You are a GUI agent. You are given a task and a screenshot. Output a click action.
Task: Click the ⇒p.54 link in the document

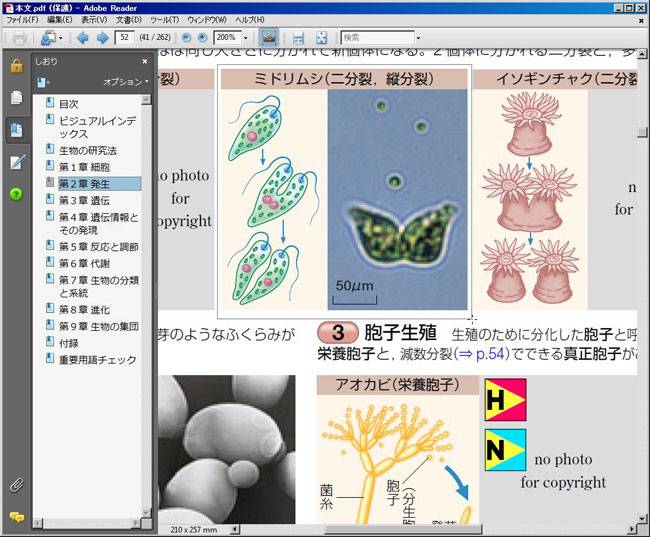(482, 354)
